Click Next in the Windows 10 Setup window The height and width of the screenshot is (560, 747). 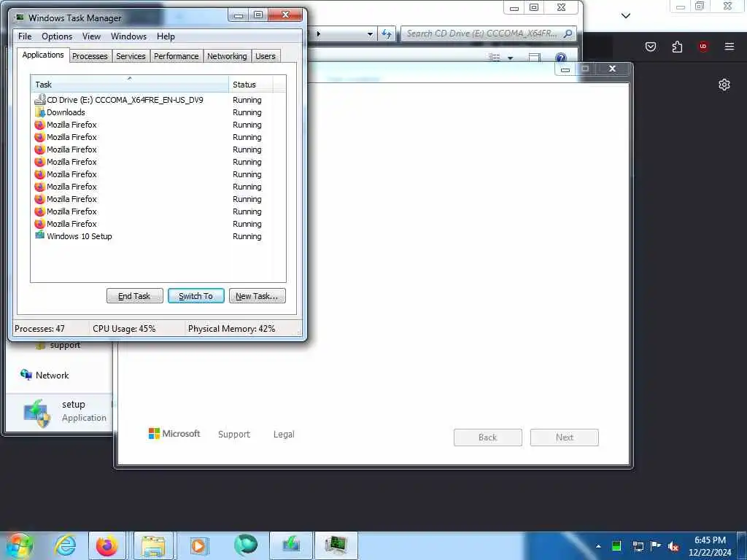pos(565,437)
